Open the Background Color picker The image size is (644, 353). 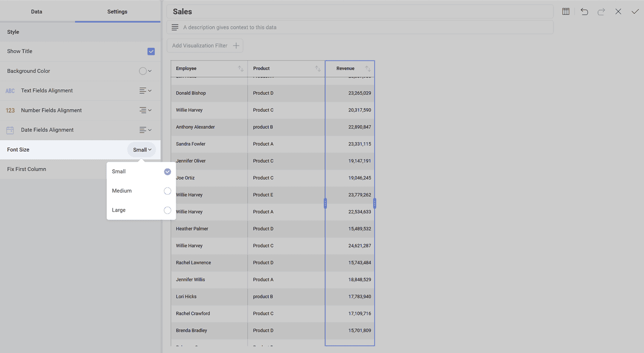pyautogui.click(x=145, y=71)
